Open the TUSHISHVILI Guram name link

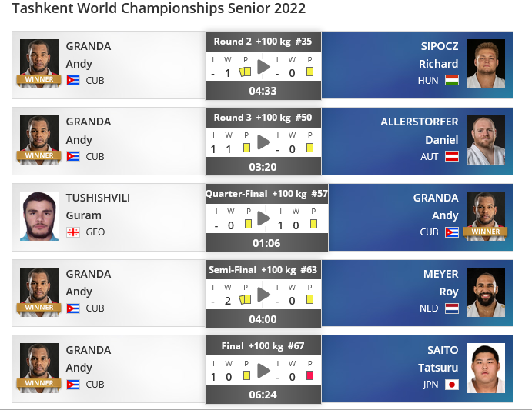[98, 206]
